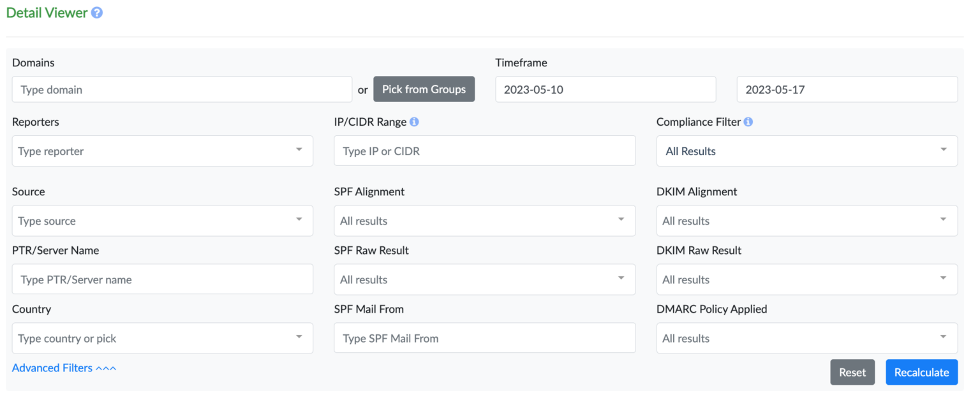Expand the SPF Raw Result dropdown
This screenshot has height=402, width=980.
click(484, 279)
